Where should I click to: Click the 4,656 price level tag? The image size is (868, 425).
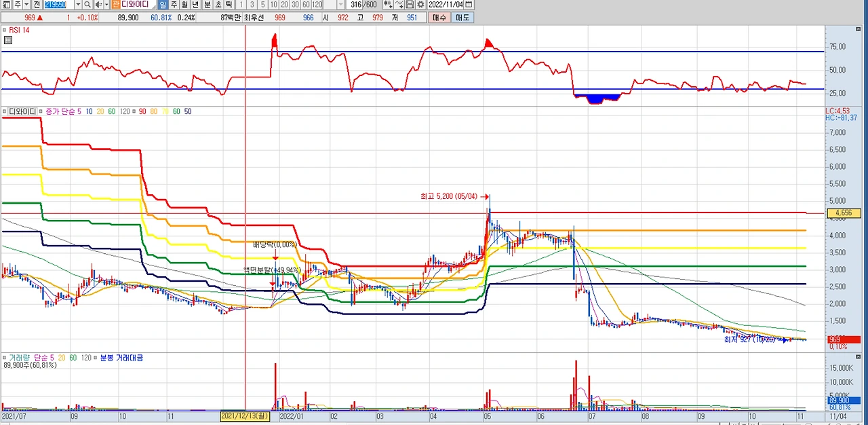pyautogui.click(x=844, y=213)
